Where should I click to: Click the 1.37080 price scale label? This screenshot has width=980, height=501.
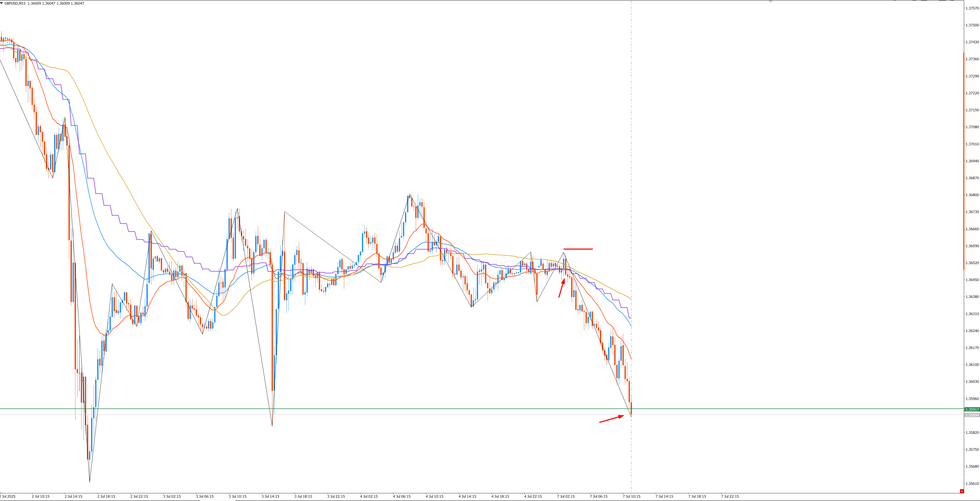(972, 127)
